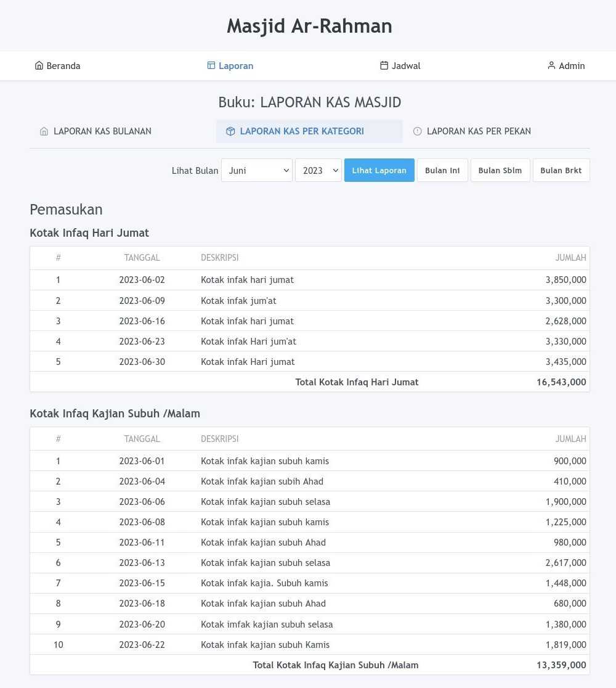Select the 2023-06-16 Kotak infak hari jumat row
The height and width of the screenshot is (688, 616).
pyautogui.click(x=309, y=321)
